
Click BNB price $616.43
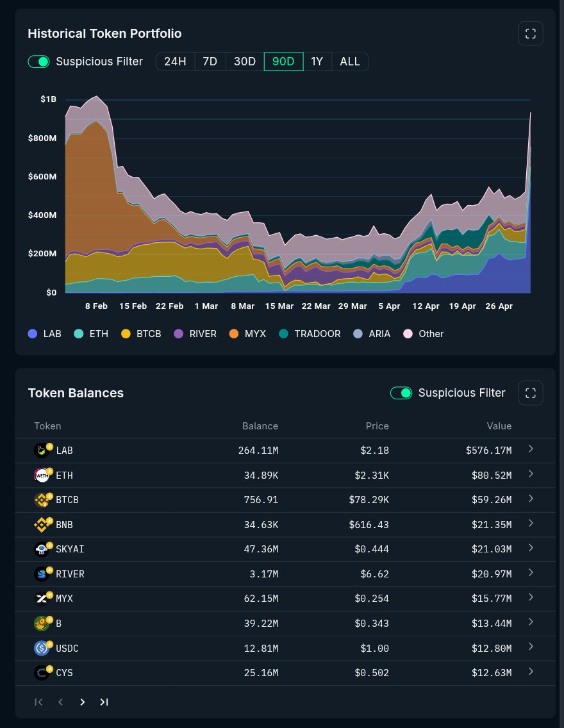click(369, 525)
